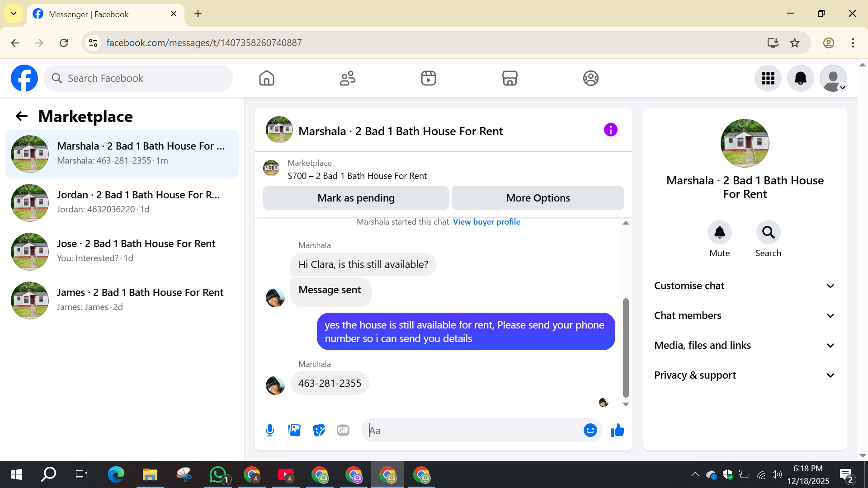Choose a sticker for the message

[319, 431]
